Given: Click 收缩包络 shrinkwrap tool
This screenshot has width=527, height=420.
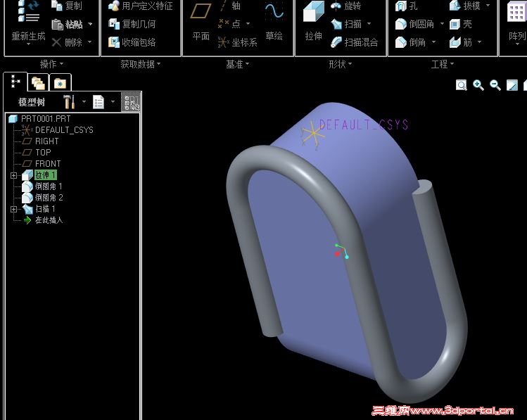Looking at the screenshot, I should point(132,42).
